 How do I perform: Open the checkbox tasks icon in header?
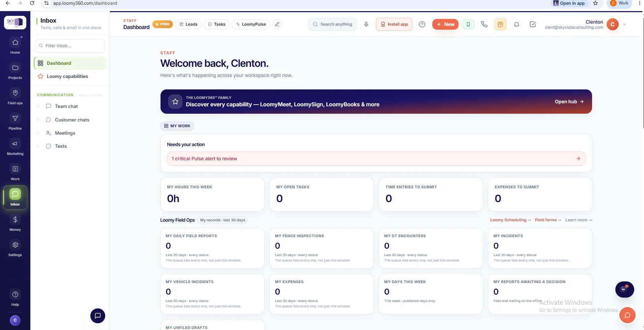pos(533,24)
